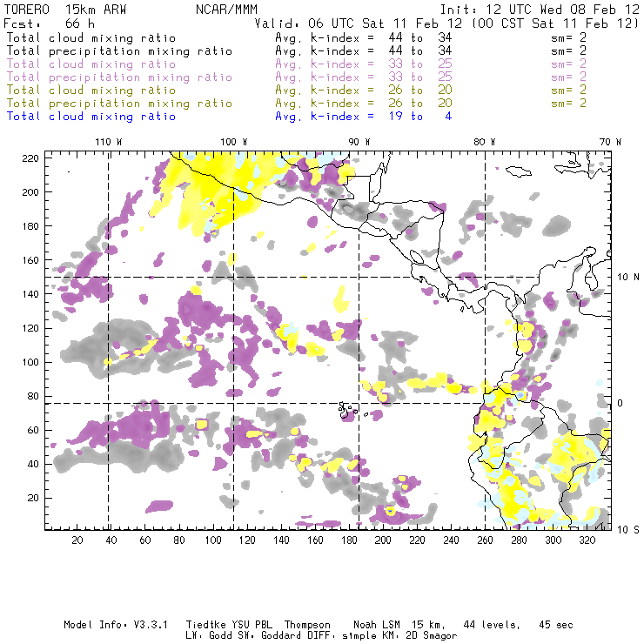Click the "10 N" latitude label
644x644 pixels.
tap(628, 278)
